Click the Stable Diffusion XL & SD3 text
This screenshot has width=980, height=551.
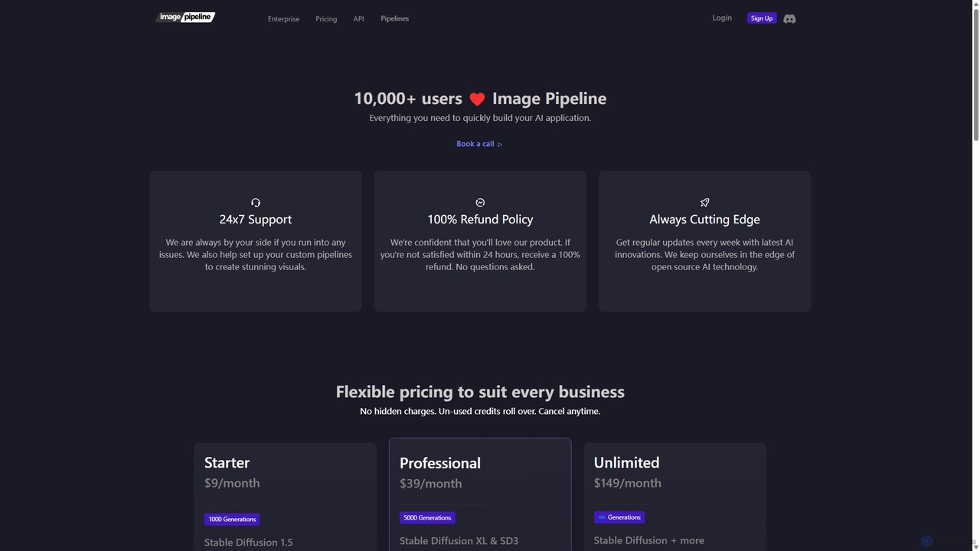coord(459,540)
